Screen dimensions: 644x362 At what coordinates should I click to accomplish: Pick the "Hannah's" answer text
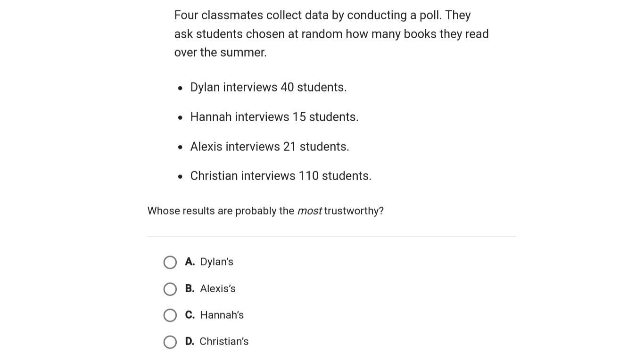222,315
